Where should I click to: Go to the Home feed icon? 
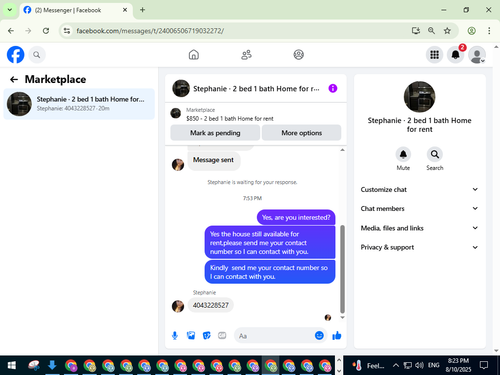(194, 55)
